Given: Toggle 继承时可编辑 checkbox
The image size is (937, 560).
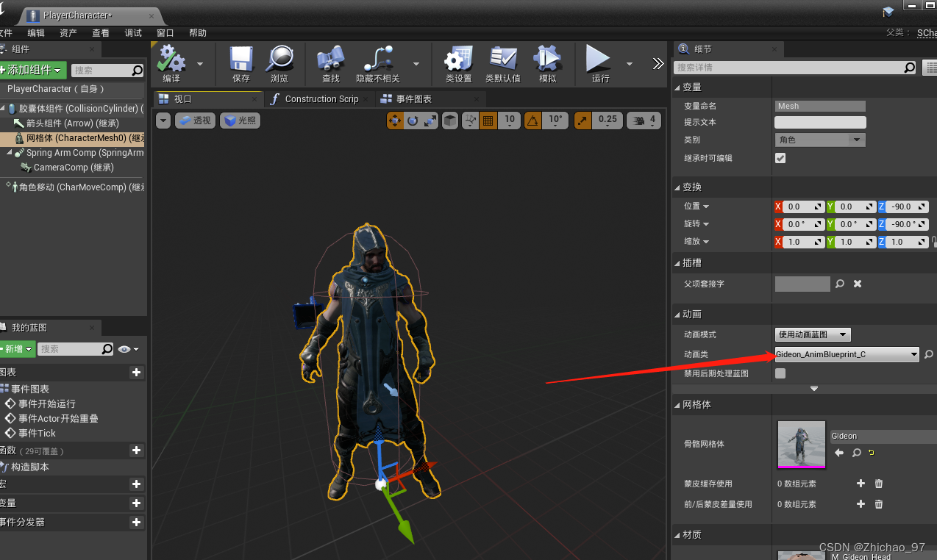Looking at the screenshot, I should tap(780, 158).
